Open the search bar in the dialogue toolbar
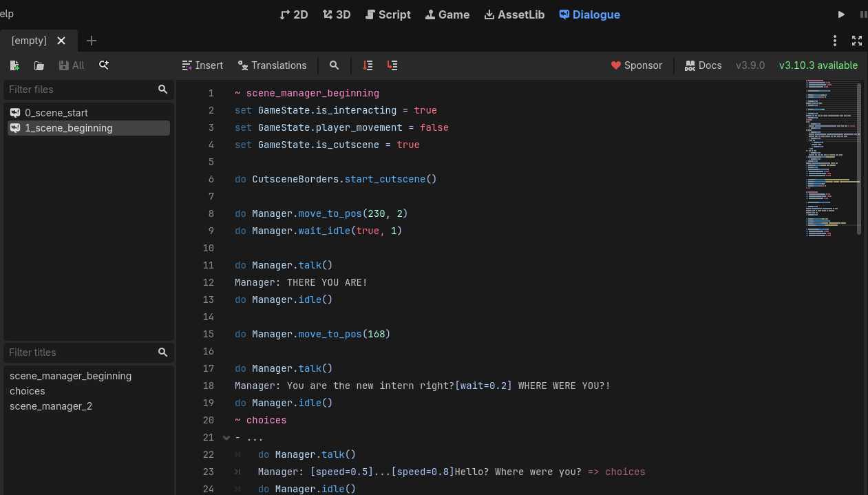This screenshot has height=495, width=868. [x=334, y=65]
